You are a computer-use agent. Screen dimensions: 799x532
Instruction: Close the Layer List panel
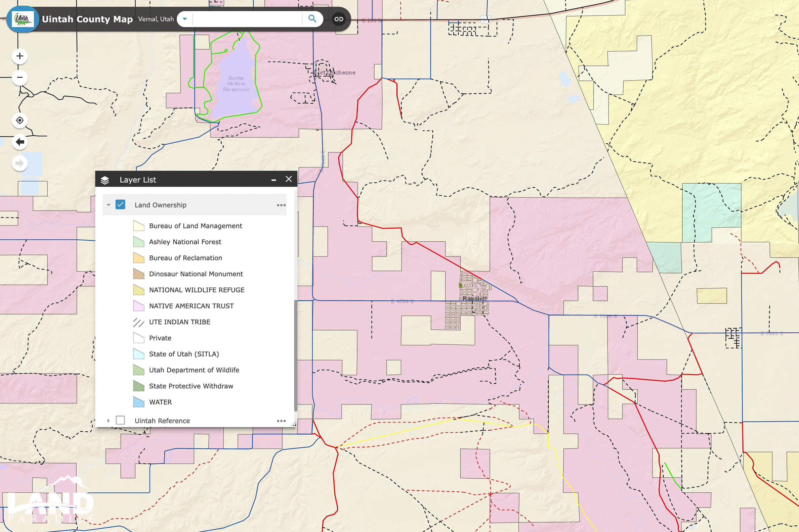(x=289, y=179)
